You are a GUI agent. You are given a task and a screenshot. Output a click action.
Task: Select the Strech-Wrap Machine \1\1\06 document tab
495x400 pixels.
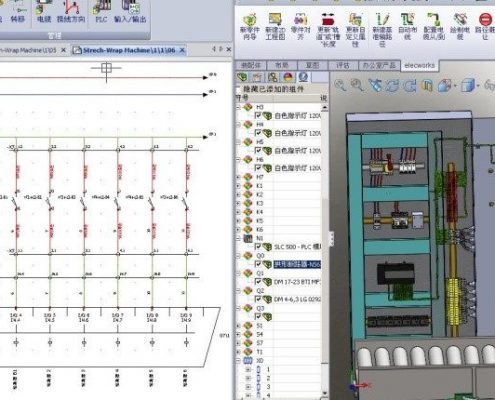[129, 50]
